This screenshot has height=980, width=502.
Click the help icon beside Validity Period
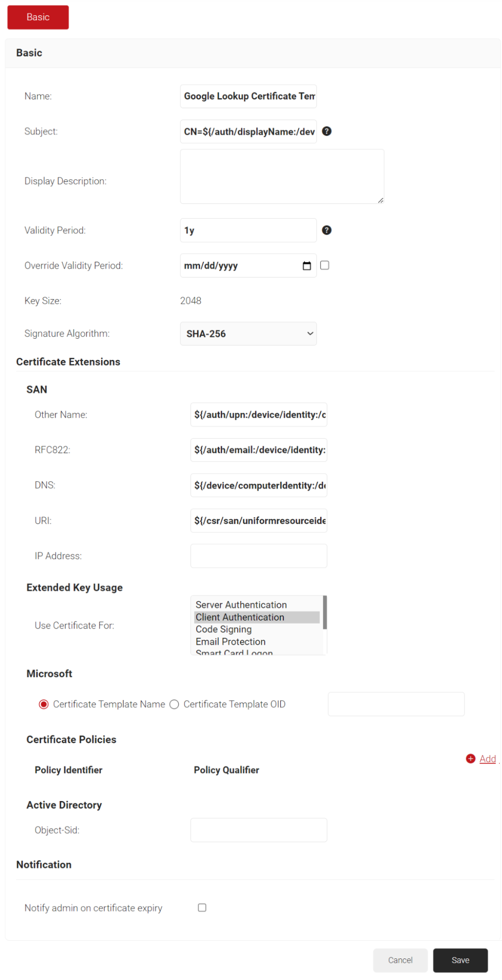[326, 230]
